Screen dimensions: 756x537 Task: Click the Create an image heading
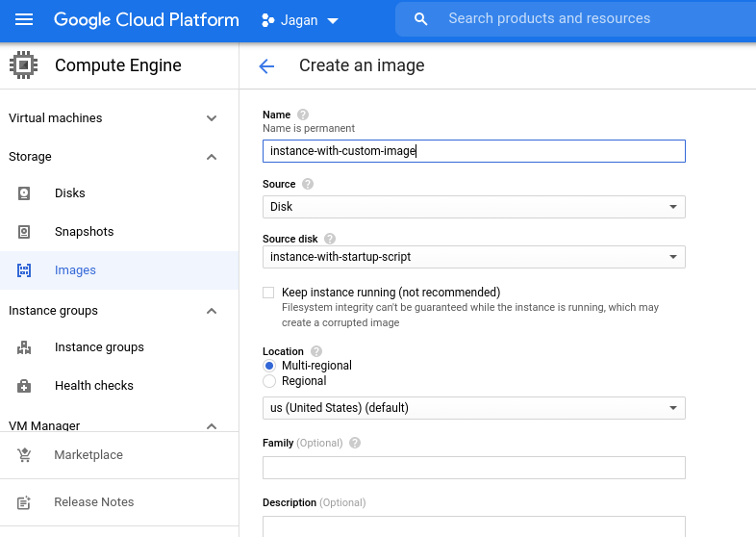coord(362,65)
